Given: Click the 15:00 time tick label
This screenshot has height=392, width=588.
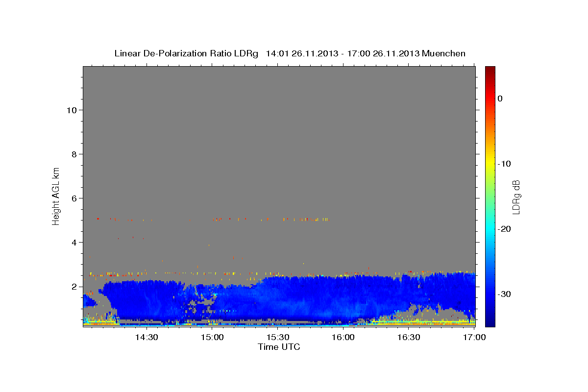Looking at the screenshot, I should tap(213, 337).
